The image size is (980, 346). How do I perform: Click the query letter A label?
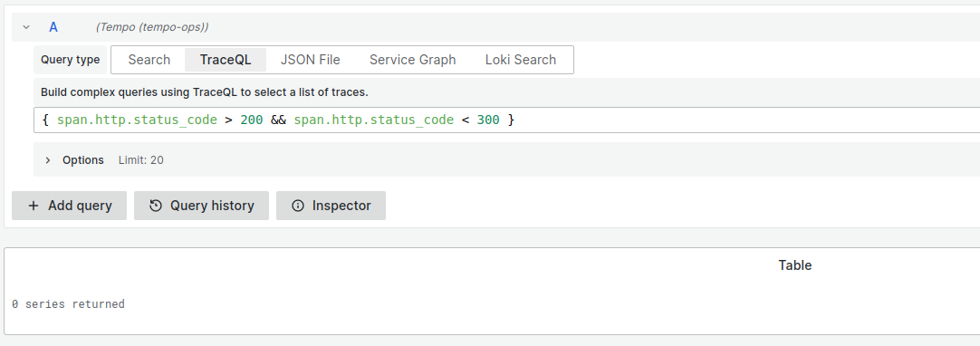coord(53,27)
